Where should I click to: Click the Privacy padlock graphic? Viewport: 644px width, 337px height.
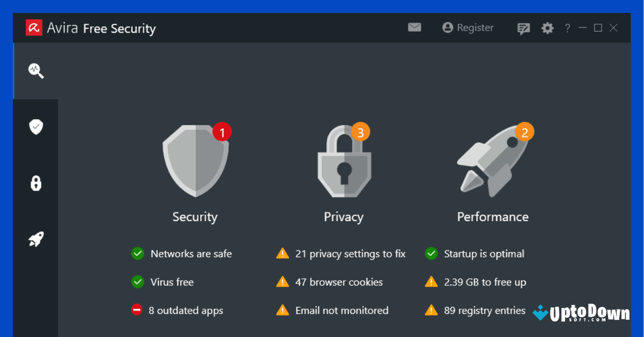click(x=343, y=164)
